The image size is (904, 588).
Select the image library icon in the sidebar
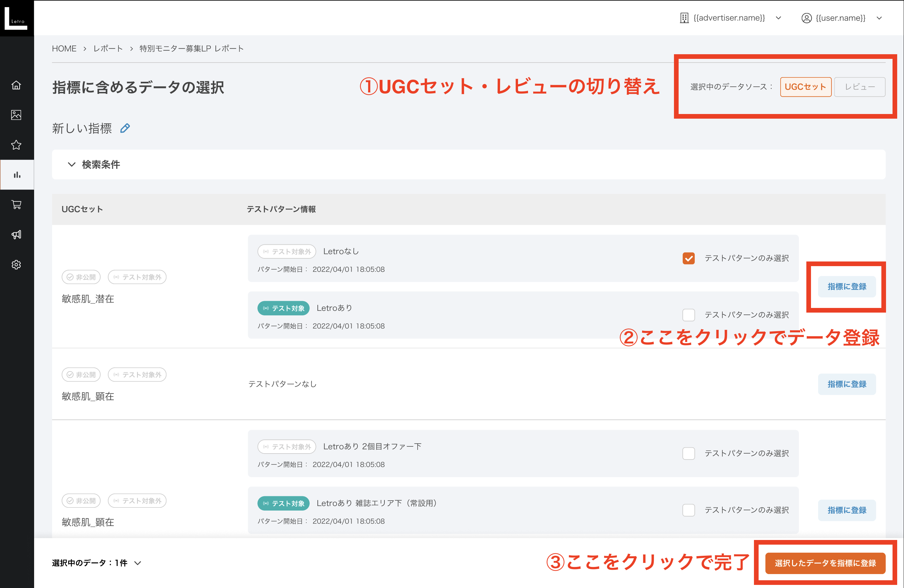(16, 115)
